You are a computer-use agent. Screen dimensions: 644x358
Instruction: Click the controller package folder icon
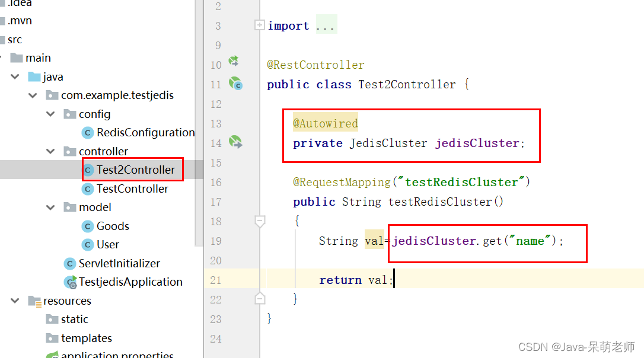[70, 151]
